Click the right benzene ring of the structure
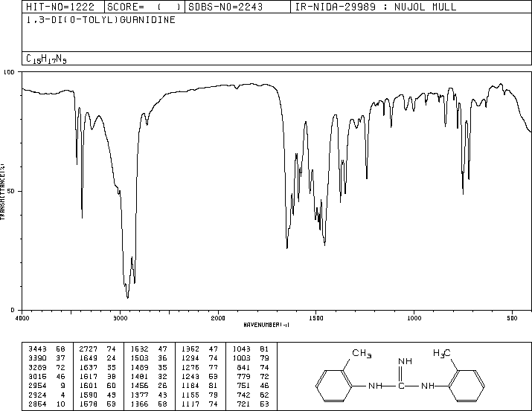The image size is (532, 411). click(x=467, y=386)
